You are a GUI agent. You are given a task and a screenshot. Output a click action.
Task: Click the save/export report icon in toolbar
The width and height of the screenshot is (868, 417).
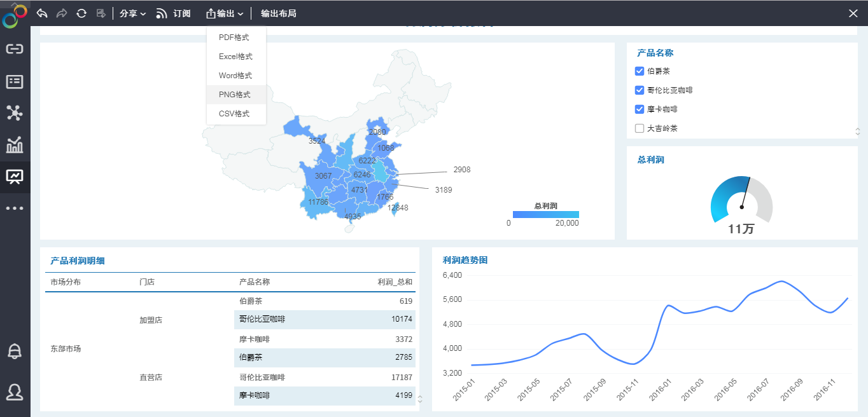click(x=101, y=13)
